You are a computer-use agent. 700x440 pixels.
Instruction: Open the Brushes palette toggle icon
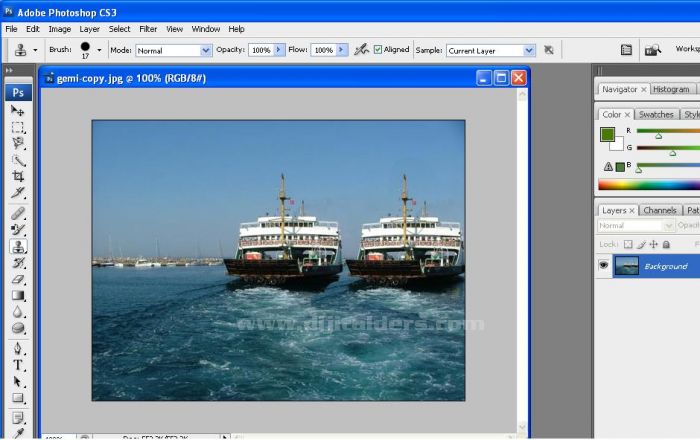626,50
